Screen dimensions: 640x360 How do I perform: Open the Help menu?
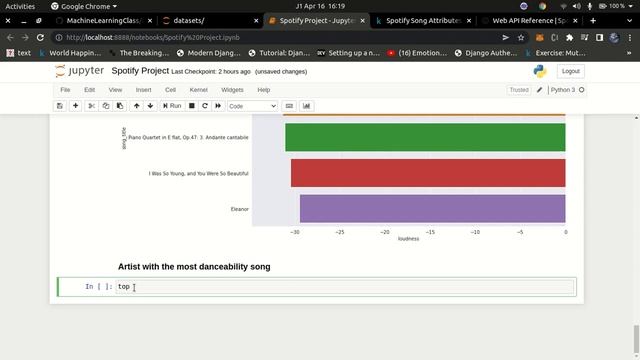point(263,90)
